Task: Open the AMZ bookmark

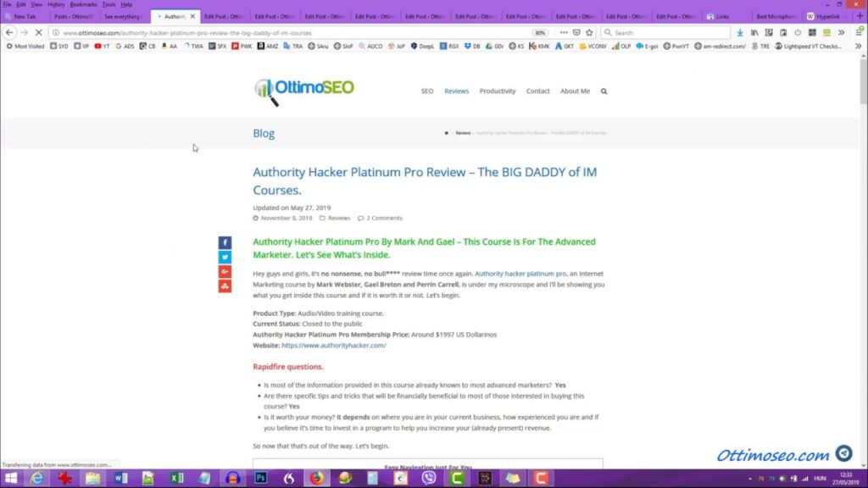Action: (x=268, y=47)
